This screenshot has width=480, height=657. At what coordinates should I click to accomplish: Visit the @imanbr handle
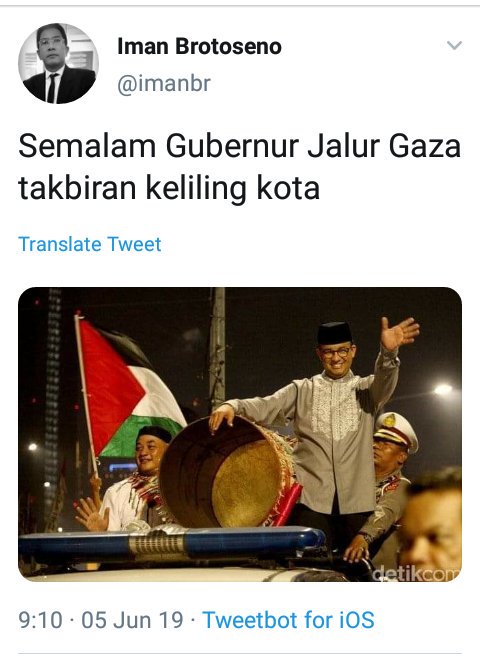[x=164, y=83]
